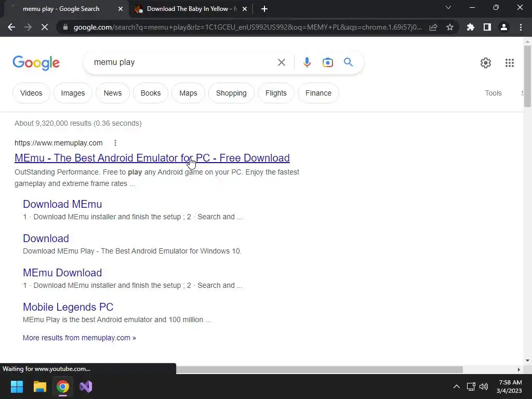
Task: Share this page from the address bar
Action: point(433,27)
